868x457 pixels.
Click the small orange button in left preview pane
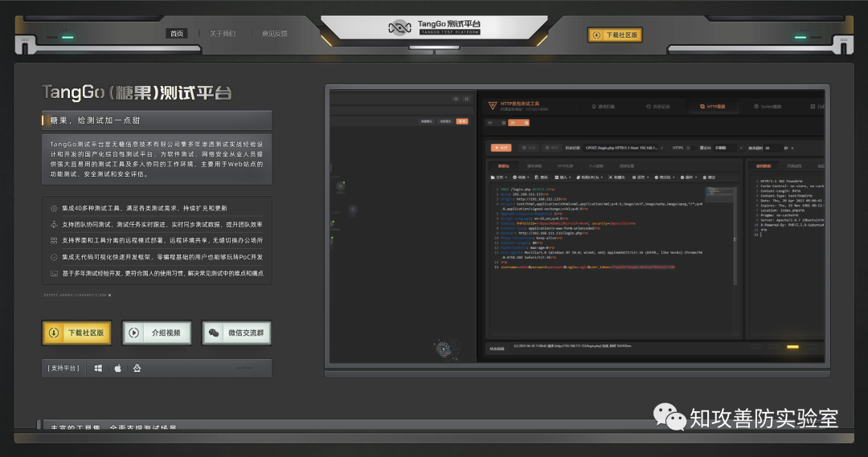pos(461,121)
